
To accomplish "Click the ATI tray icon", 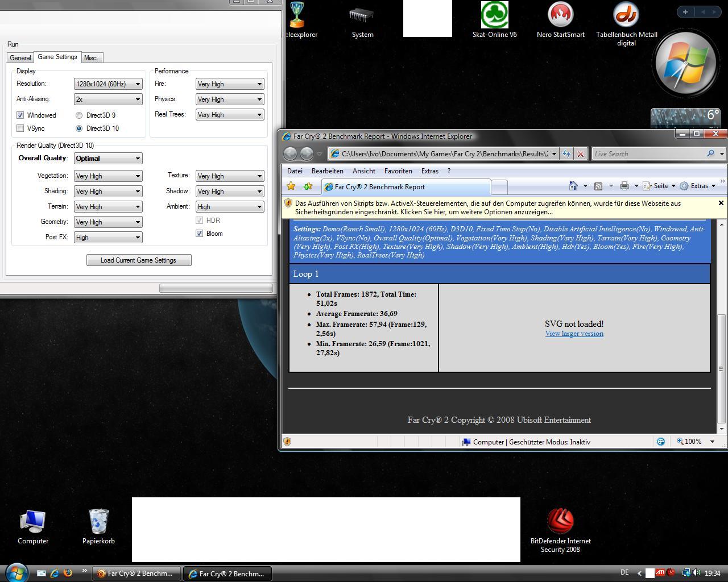I will pyautogui.click(x=660, y=573).
